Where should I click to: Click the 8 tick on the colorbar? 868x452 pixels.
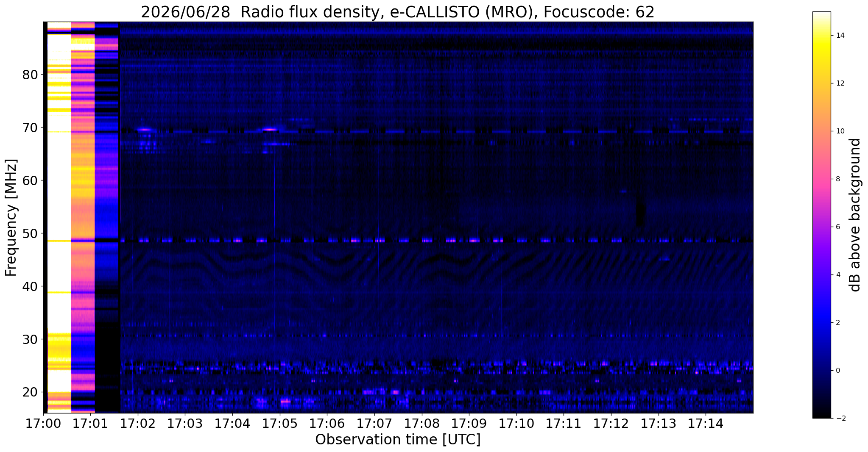837,179
